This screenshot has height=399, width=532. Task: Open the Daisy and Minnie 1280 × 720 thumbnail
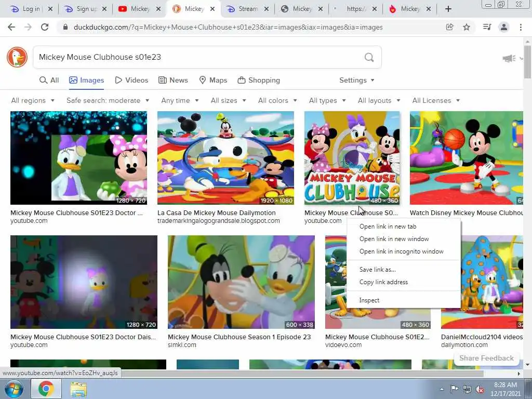click(79, 158)
